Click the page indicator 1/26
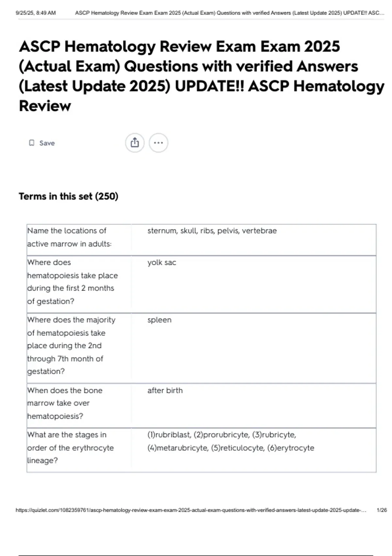Image resolution: width=392 pixels, height=556 pixels. coord(380,509)
